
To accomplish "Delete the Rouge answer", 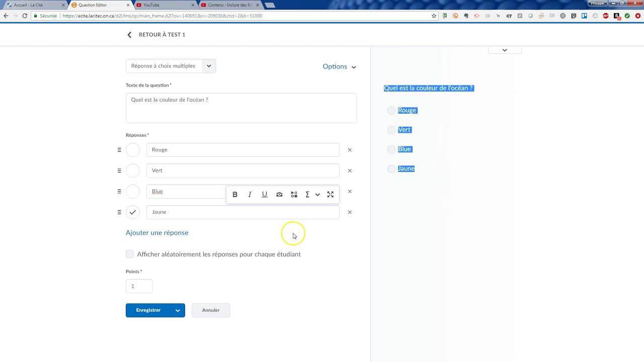I will coord(350,150).
